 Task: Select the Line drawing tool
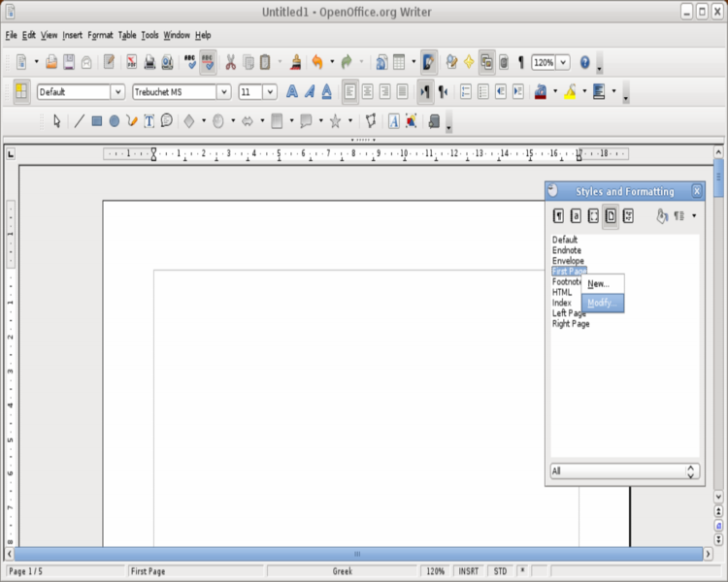pyautogui.click(x=80, y=121)
